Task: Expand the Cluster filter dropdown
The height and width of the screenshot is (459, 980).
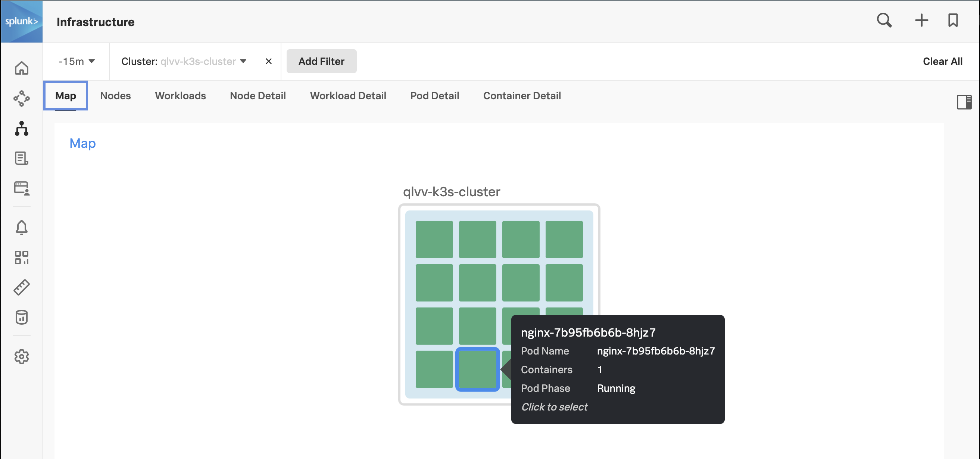Action: tap(244, 61)
